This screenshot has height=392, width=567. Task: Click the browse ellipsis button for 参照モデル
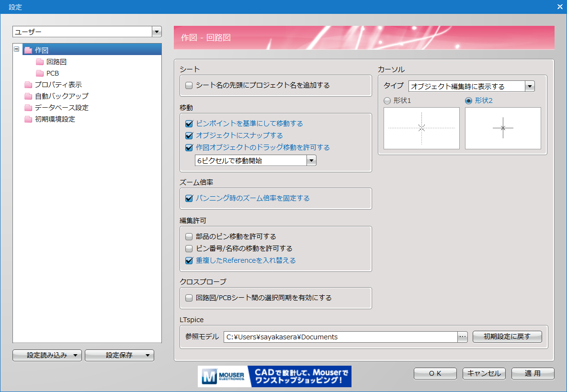[x=462, y=337]
